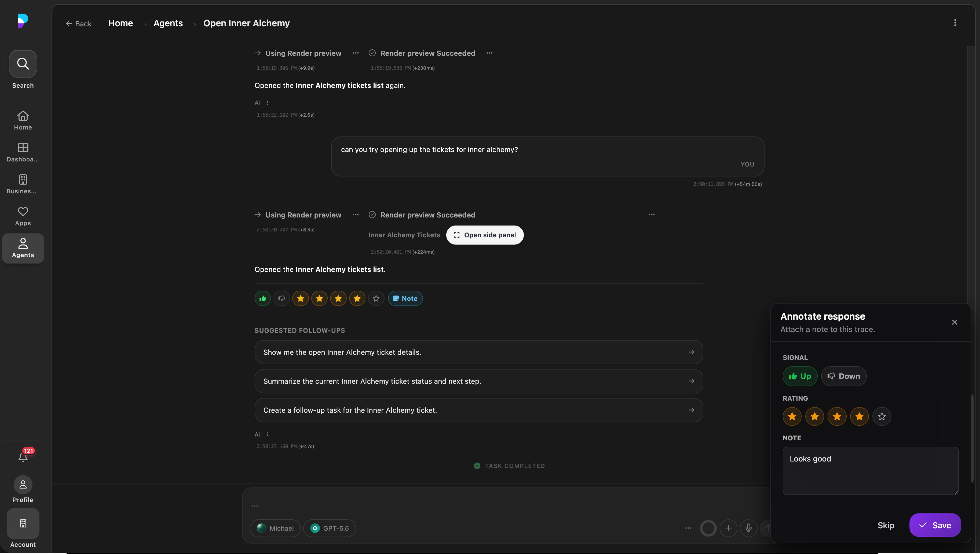Screen dimensions: 980x554
Task: Set fifth star in inline response rating
Action: [376, 298]
